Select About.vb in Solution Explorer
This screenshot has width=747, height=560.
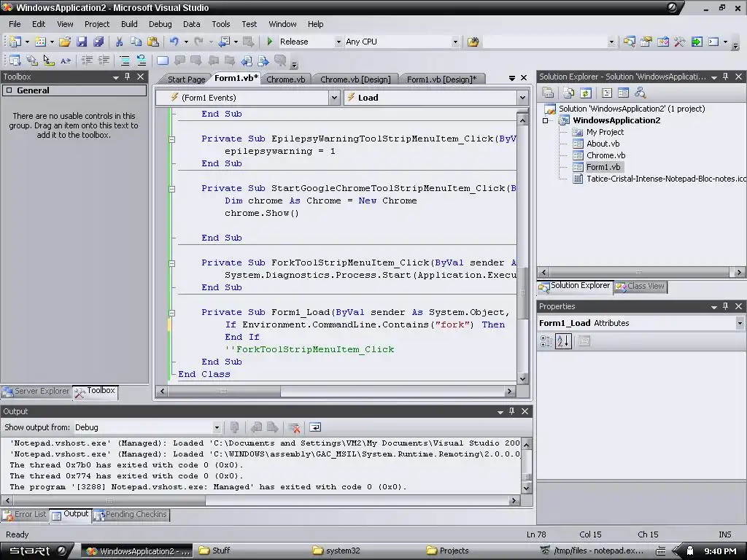[x=603, y=144]
